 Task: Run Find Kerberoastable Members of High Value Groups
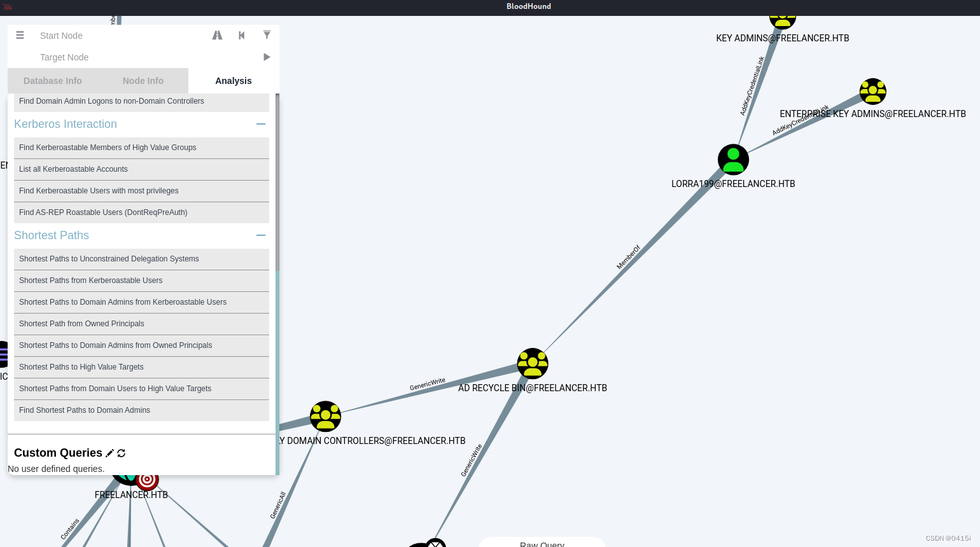pyautogui.click(x=141, y=148)
